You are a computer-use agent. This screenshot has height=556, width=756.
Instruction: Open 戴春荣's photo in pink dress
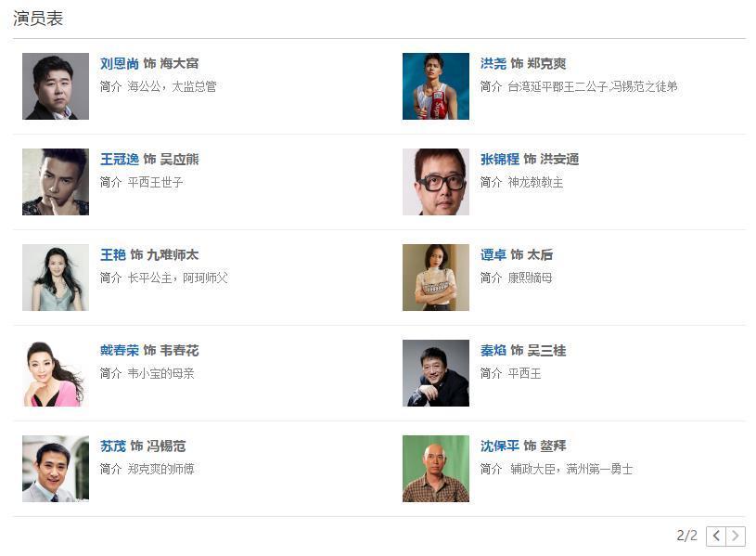point(56,373)
